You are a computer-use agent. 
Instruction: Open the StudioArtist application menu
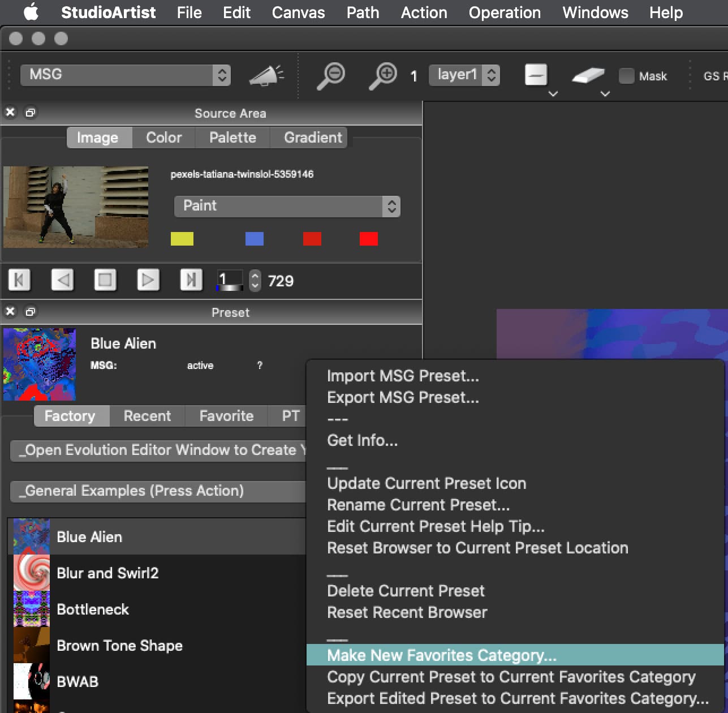point(108,12)
